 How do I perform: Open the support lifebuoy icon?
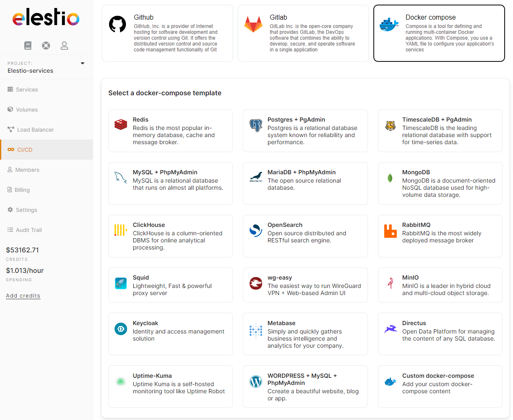pos(46,46)
